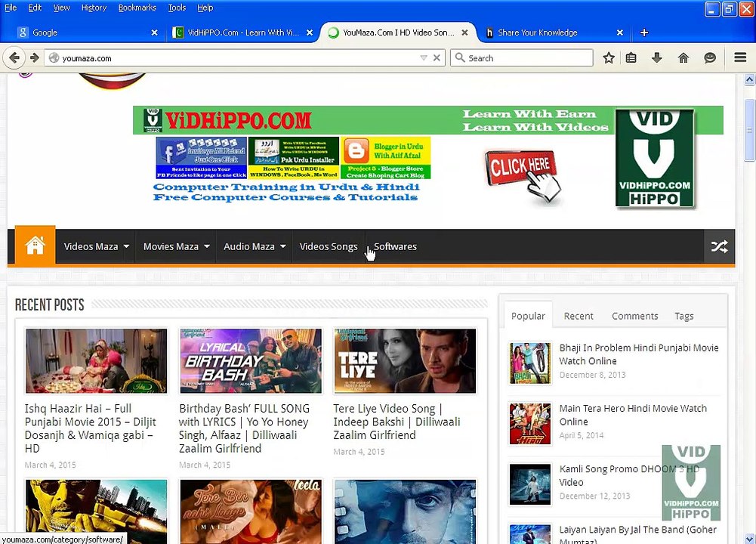The image size is (756, 544).
Task: Click the page scrollbar down arrow
Action: [749, 538]
